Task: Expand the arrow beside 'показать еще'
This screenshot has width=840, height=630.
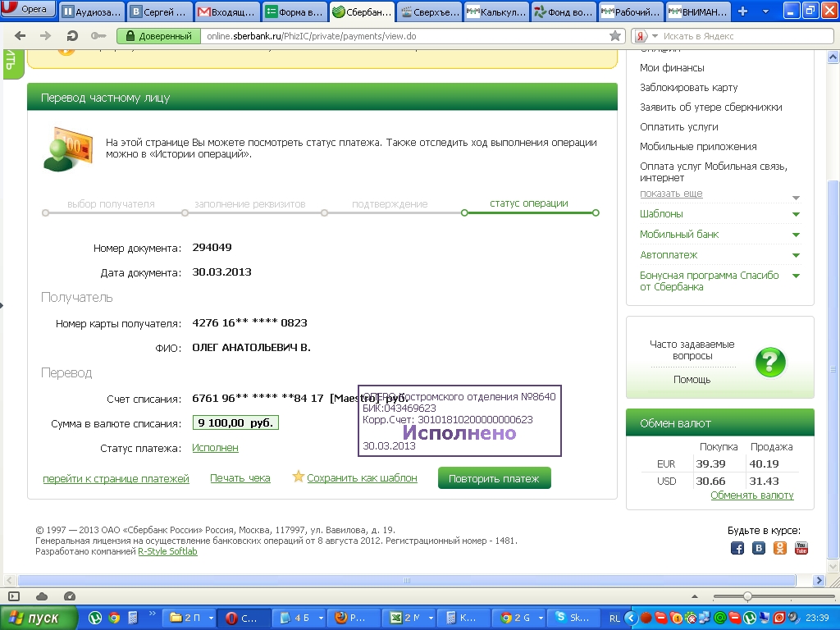Action: (796, 198)
